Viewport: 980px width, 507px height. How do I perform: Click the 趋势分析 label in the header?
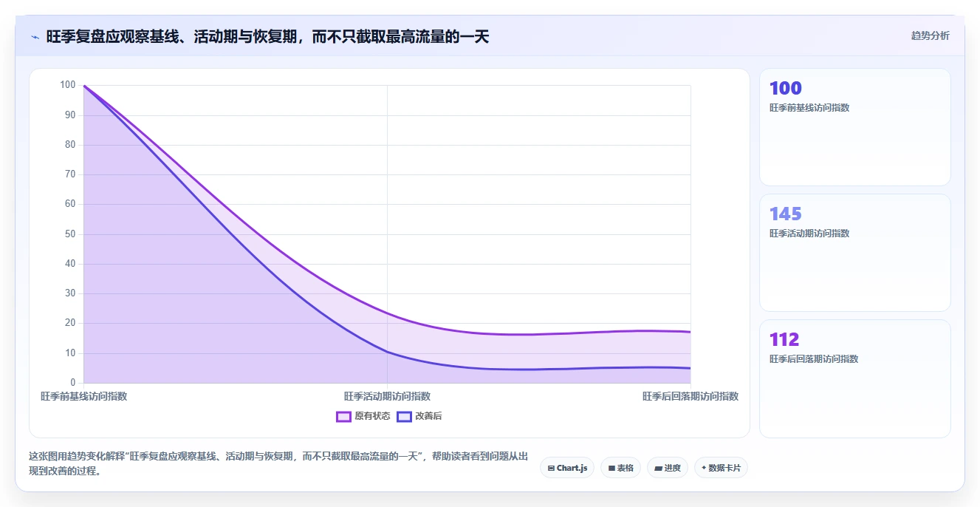point(931,35)
